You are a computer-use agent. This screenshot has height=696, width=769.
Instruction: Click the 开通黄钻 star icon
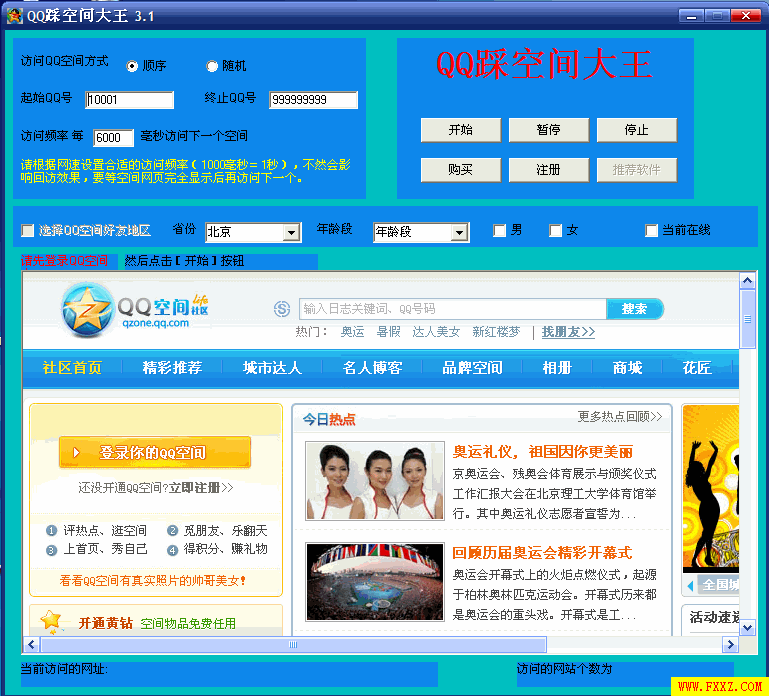click(x=52, y=622)
